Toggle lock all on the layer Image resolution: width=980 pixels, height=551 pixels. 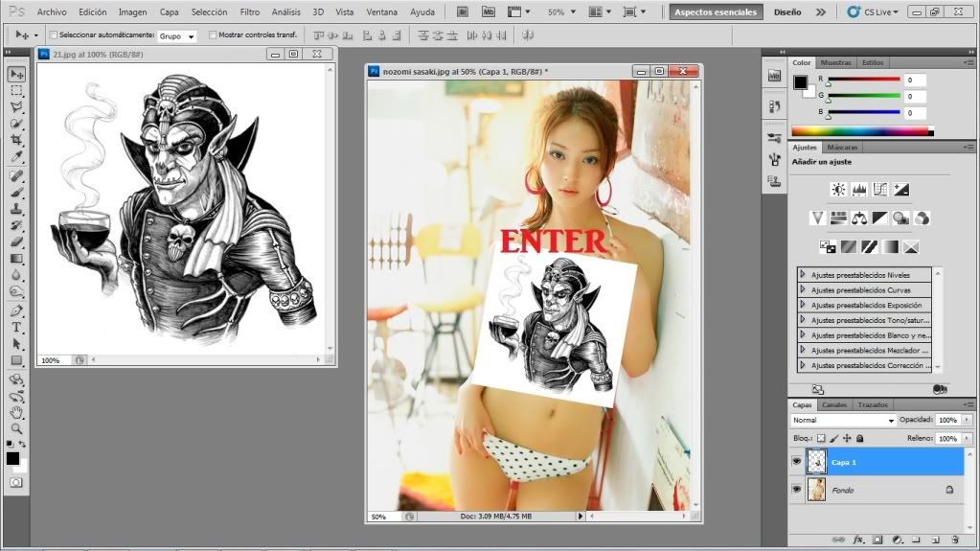point(860,439)
